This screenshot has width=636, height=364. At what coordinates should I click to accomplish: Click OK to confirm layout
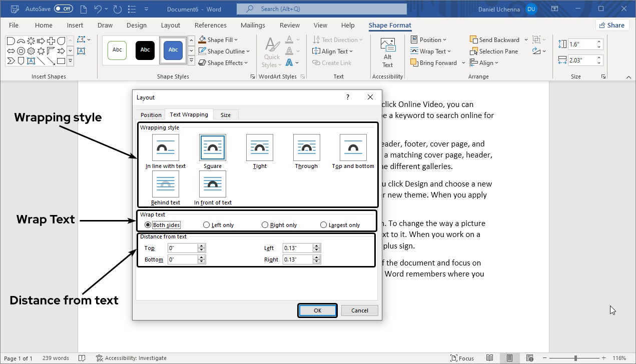tap(317, 310)
